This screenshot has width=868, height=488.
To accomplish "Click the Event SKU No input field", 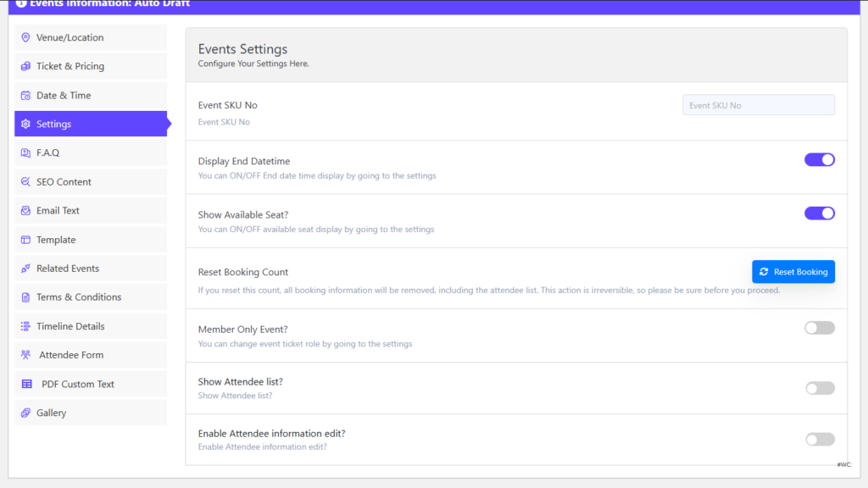I will [x=758, y=104].
